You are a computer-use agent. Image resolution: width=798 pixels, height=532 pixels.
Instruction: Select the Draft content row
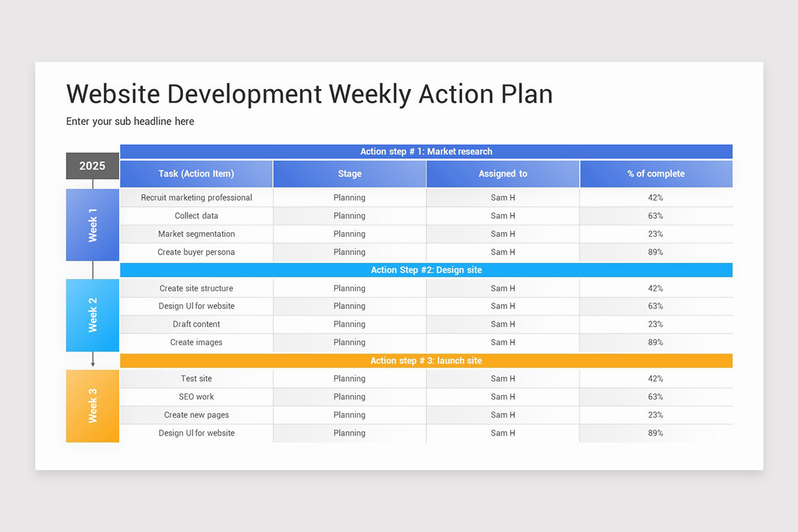pyautogui.click(x=196, y=324)
